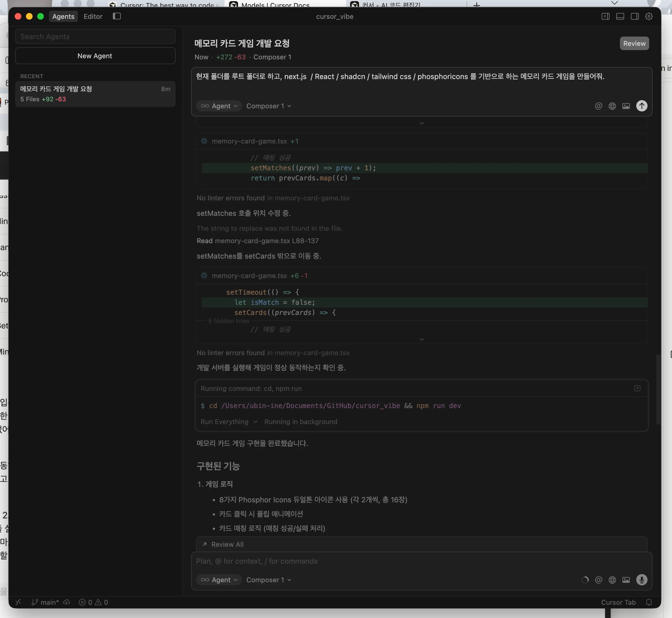This screenshot has height=618, width=672.
Task: Toggle the left sidebar panel icon
Action: point(605,16)
